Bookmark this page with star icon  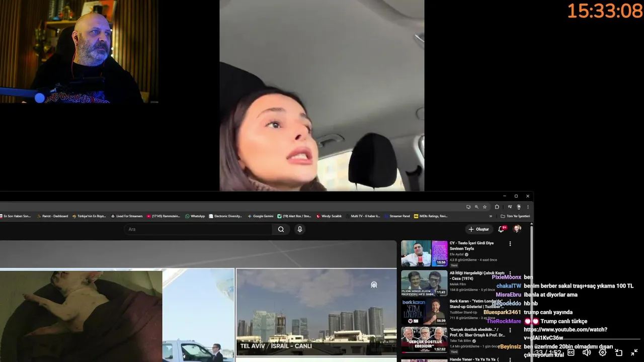coord(485,207)
